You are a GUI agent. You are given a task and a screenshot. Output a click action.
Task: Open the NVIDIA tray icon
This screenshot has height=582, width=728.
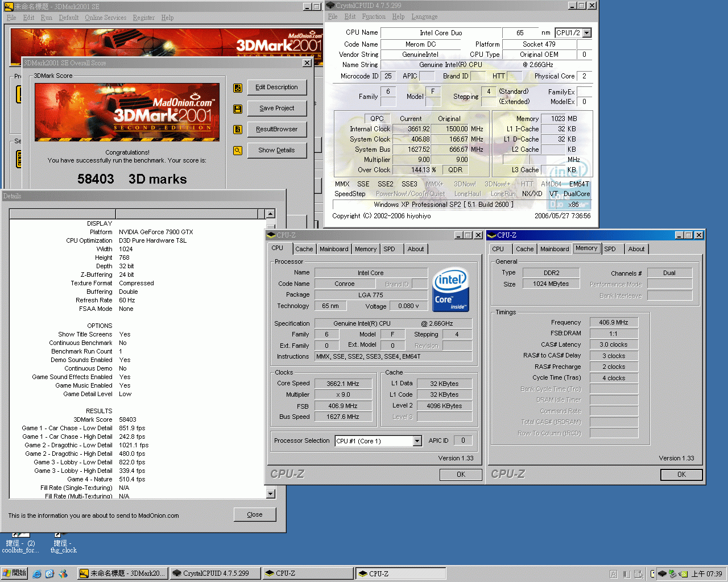683,574
